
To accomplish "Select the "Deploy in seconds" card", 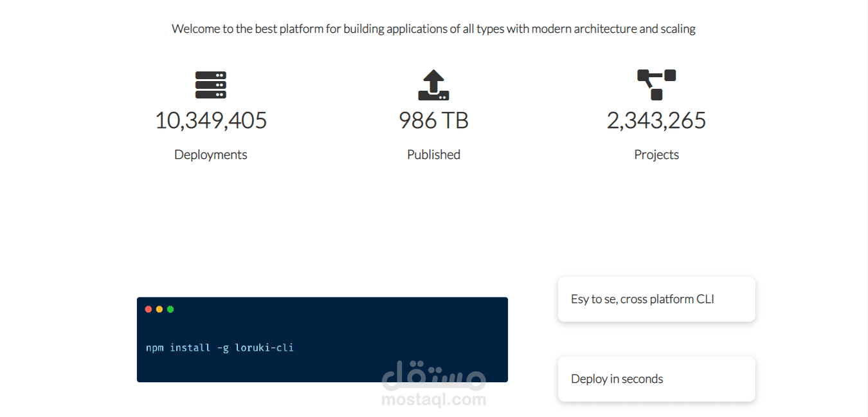I will [656, 379].
